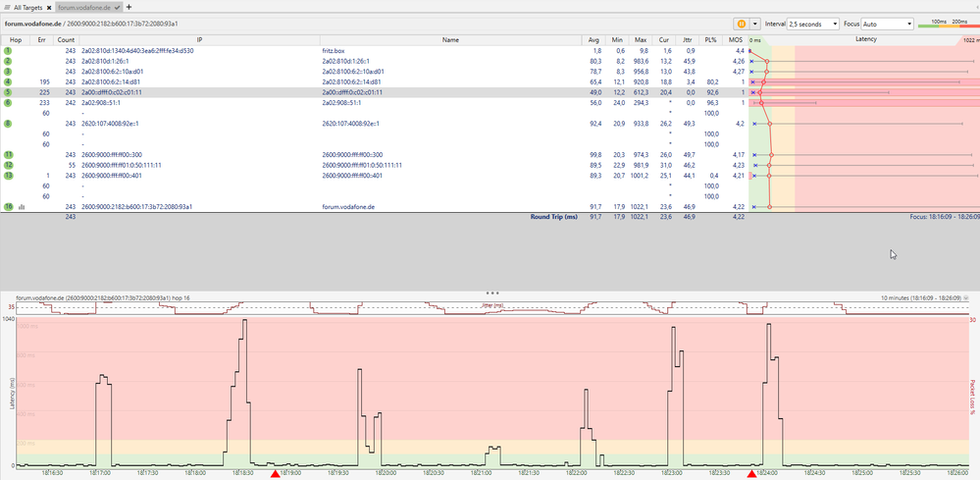980x480 pixels.
Task: Click IP cell 2600:9000:ffff:ff00::300
Action: (112, 155)
